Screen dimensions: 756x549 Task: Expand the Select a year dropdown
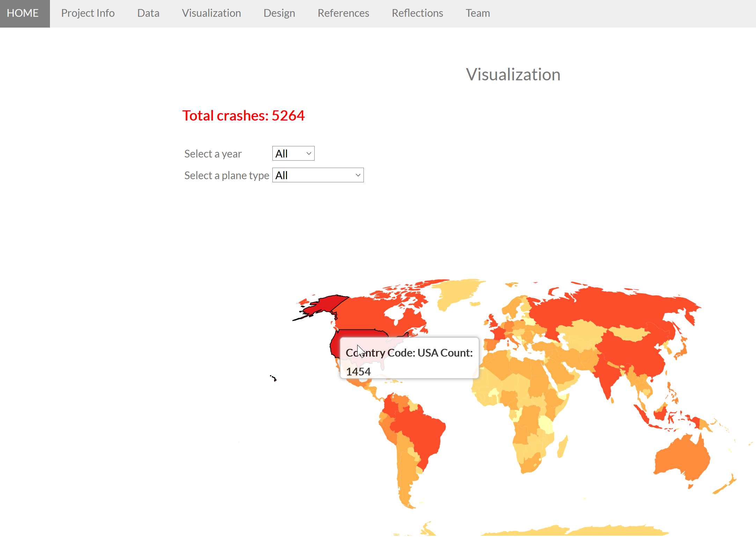point(293,154)
